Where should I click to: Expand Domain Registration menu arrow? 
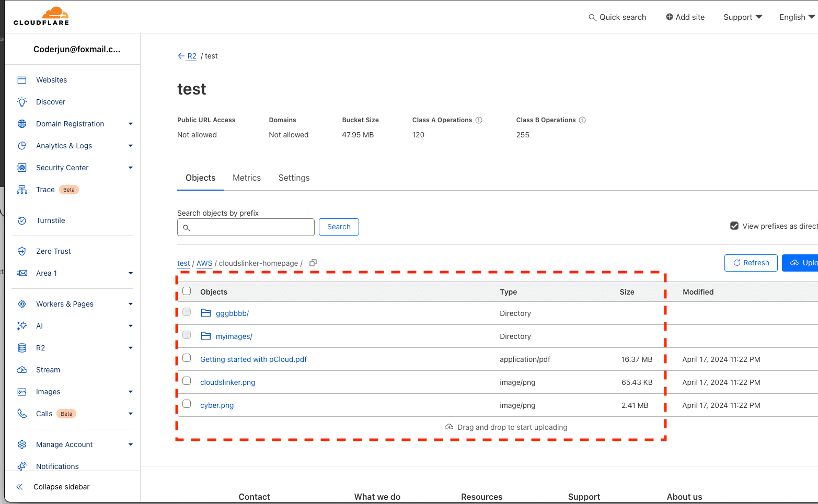pos(131,124)
